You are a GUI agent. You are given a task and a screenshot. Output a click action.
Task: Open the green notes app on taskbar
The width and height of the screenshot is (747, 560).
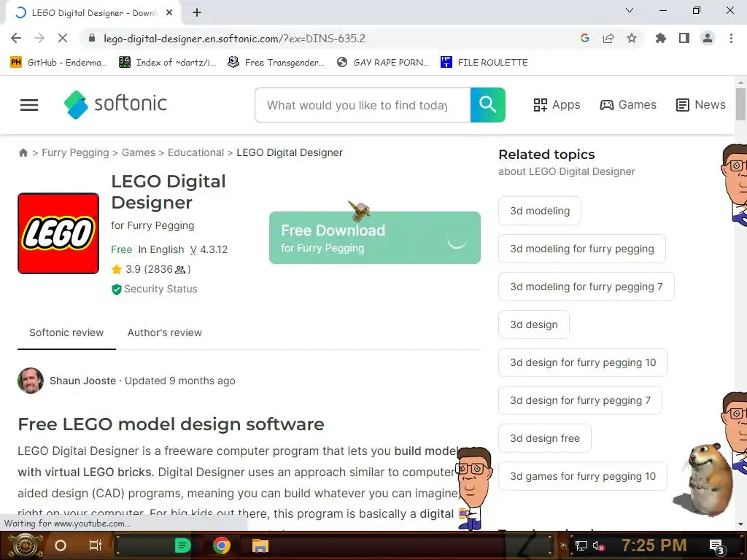click(182, 545)
